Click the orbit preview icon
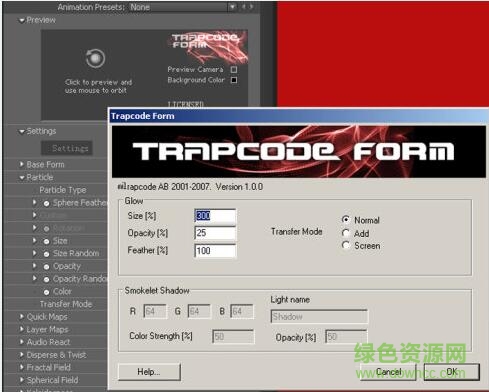Viewport: 489px width, 392px height. click(95, 58)
